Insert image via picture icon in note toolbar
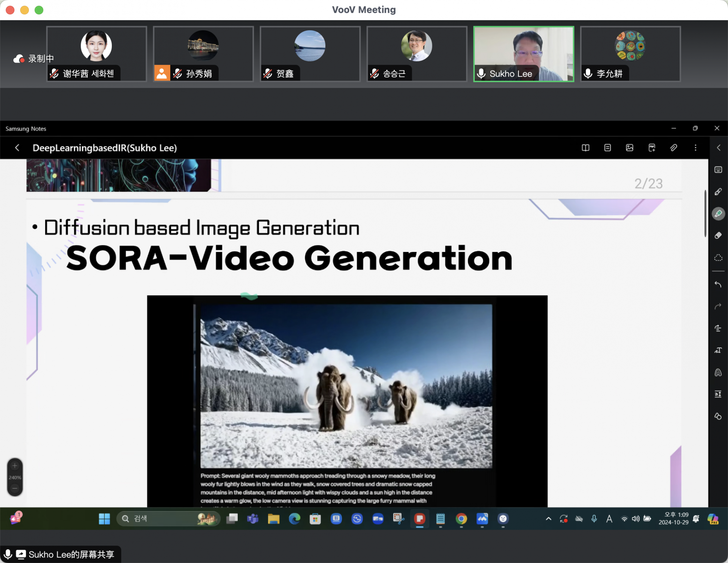The width and height of the screenshot is (728, 563). coord(629,148)
